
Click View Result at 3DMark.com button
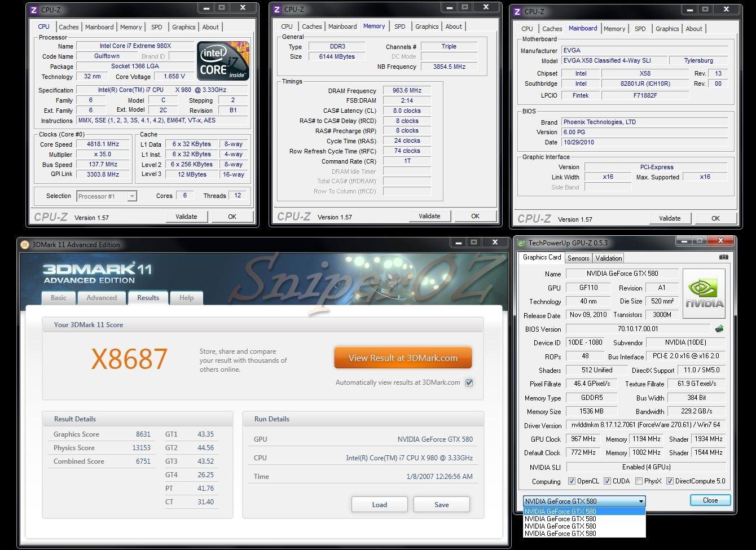pyautogui.click(x=403, y=358)
